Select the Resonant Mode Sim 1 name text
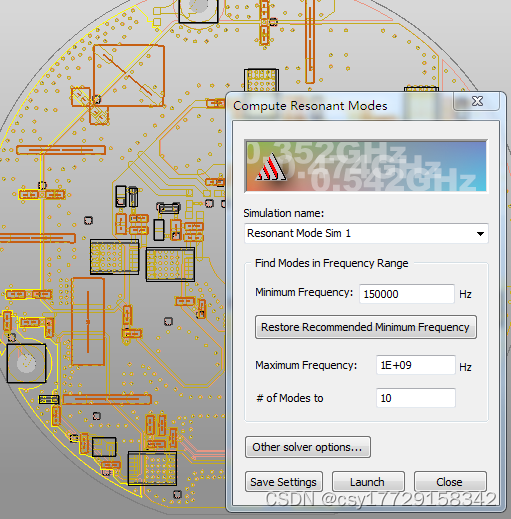511x519 pixels. [x=299, y=233]
